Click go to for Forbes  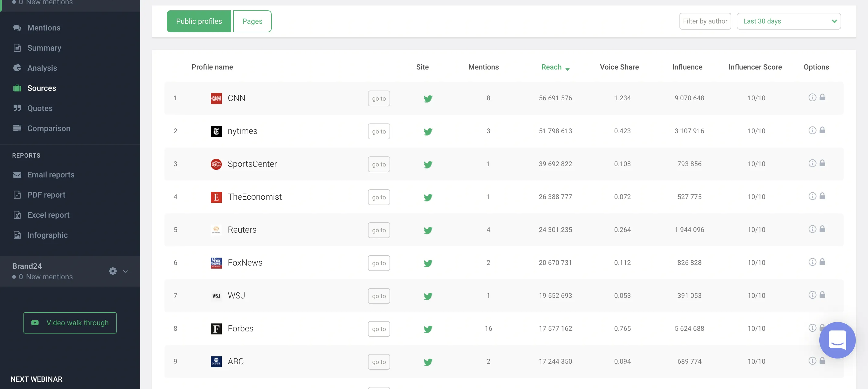tap(379, 329)
